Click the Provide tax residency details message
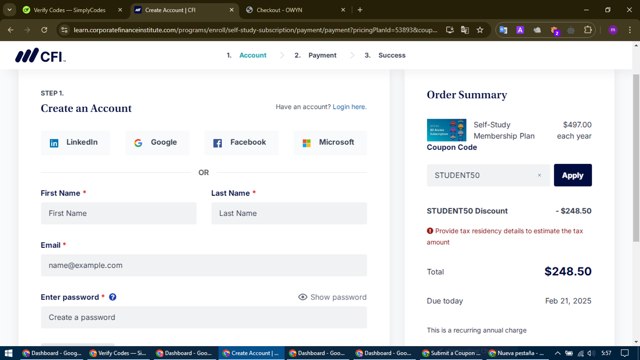This screenshot has height=360, width=640. pos(505,236)
